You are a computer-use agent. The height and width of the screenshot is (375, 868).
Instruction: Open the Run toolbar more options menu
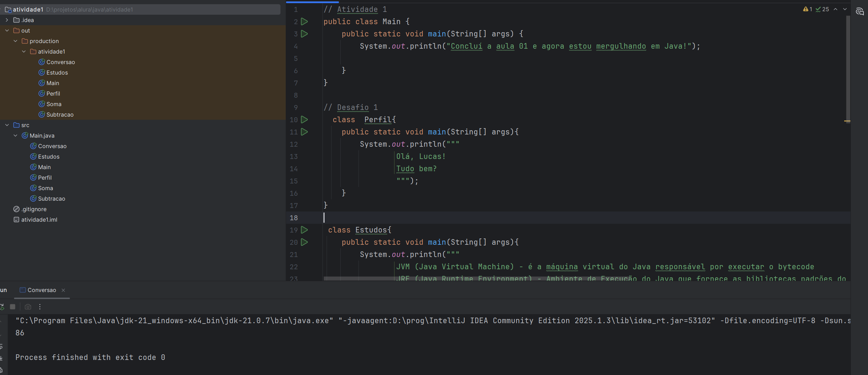click(40, 307)
